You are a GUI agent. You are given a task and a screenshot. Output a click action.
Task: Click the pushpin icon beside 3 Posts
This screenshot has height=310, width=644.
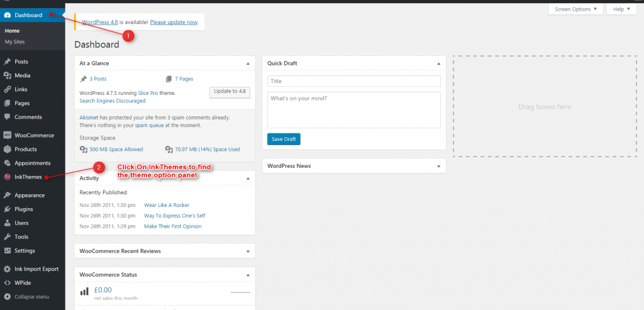pyautogui.click(x=84, y=79)
